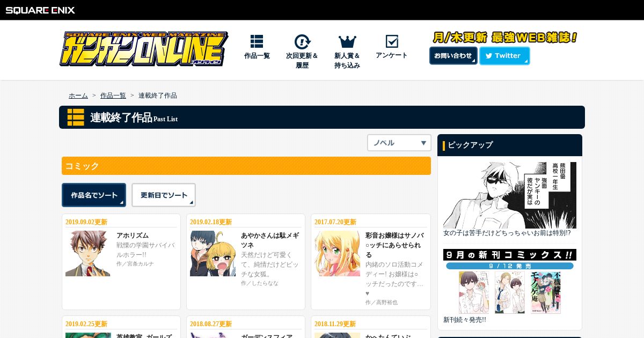Screen dimensions: 644x338
Task: Click the 連載終了作品 Past List heading
Action: [322, 117]
